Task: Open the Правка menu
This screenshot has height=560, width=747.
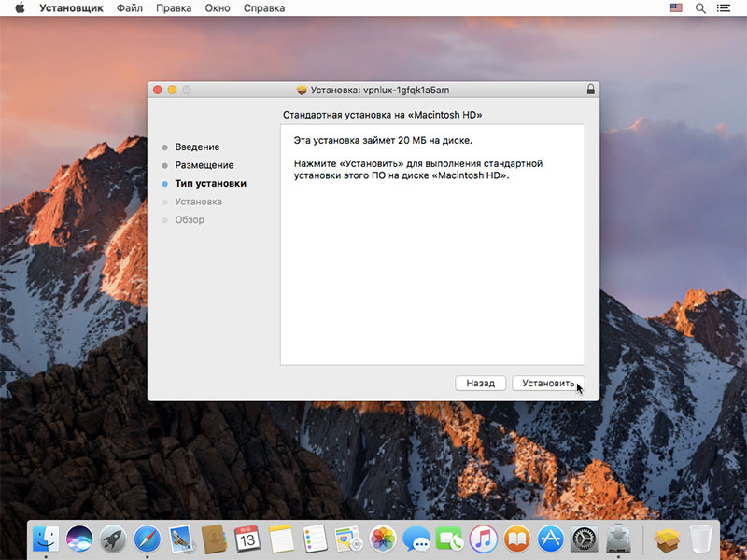Action: pos(174,8)
